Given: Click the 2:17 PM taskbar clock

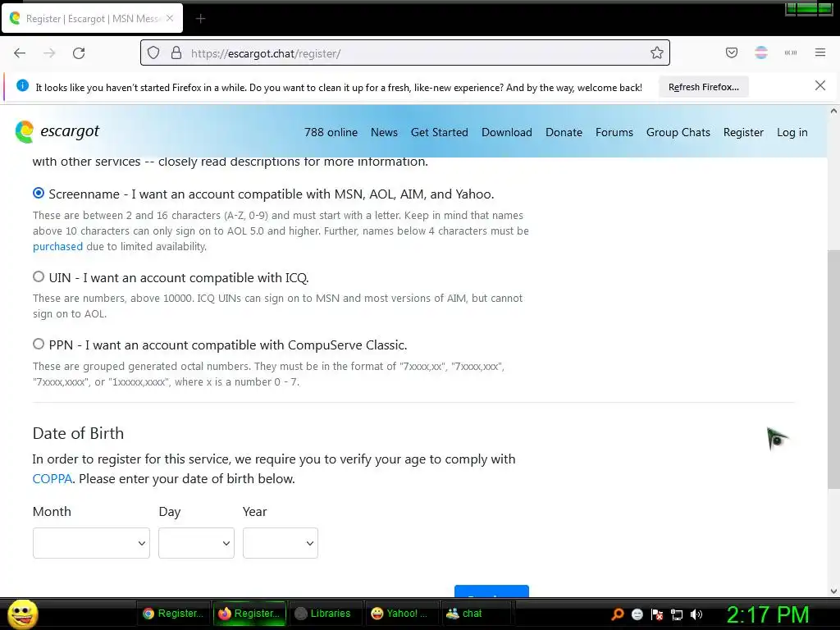Looking at the screenshot, I should click(767, 614).
